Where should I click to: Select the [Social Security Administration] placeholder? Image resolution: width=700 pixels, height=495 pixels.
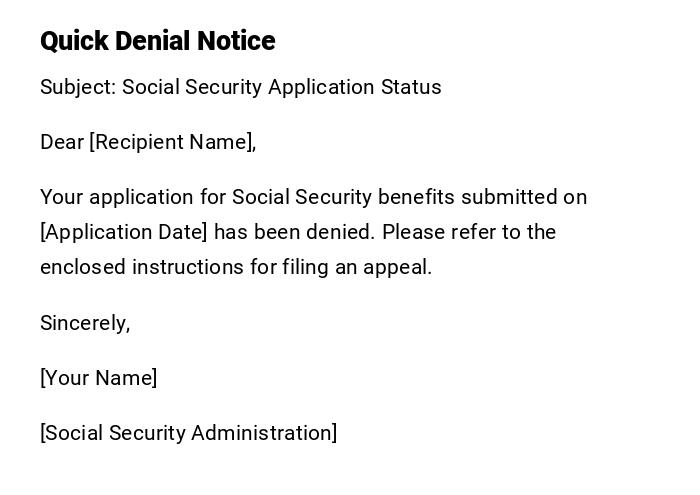188,433
